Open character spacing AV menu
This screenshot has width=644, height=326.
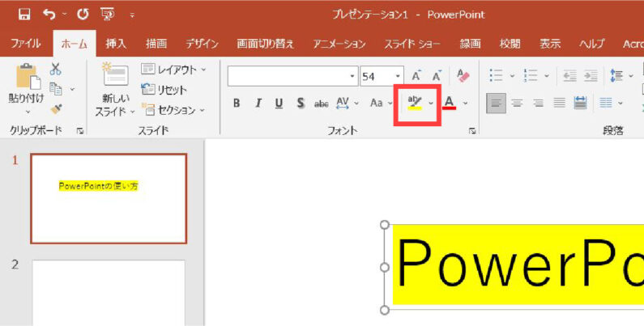(x=348, y=104)
